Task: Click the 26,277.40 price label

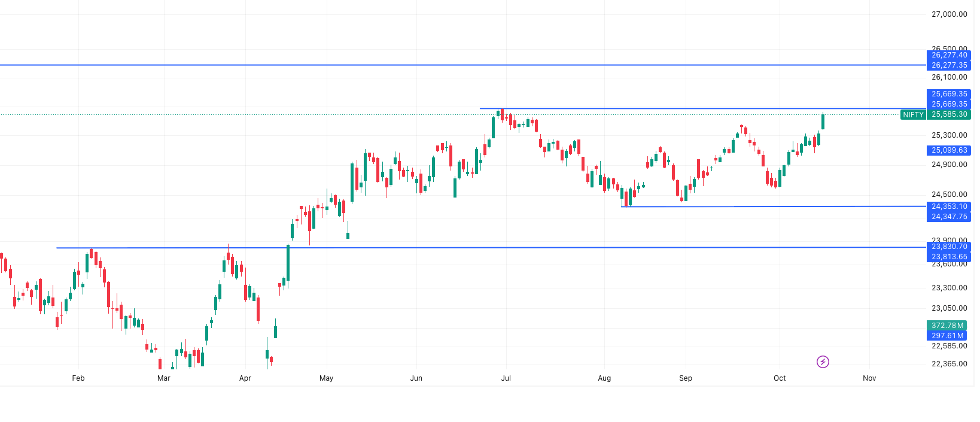Action: (x=949, y=55)
